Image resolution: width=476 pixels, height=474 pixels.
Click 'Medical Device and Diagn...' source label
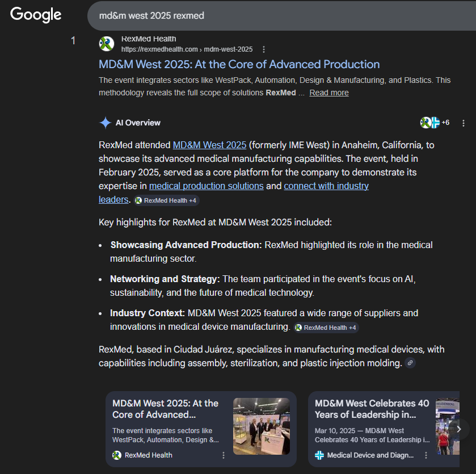[x=370, y=455]
